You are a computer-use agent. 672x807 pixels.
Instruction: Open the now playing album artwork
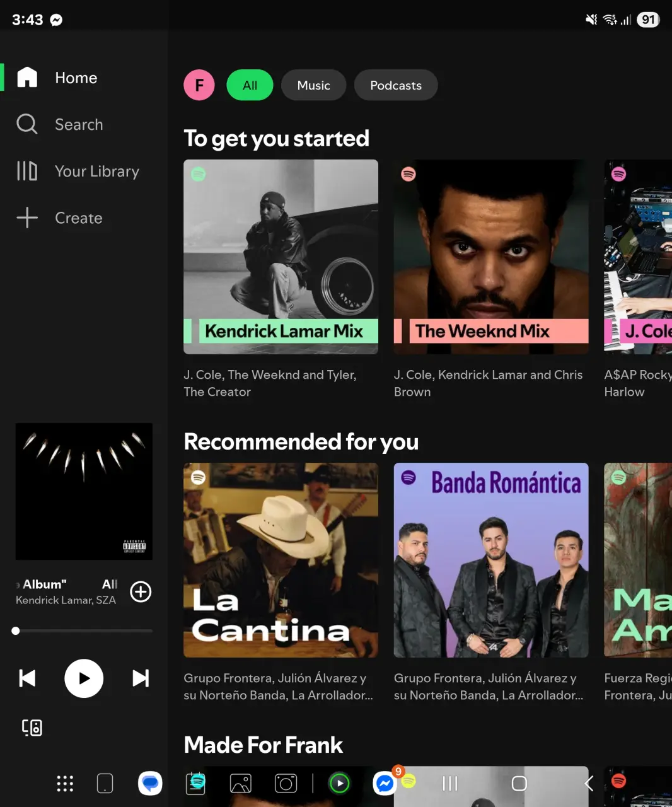pos(84,491)
